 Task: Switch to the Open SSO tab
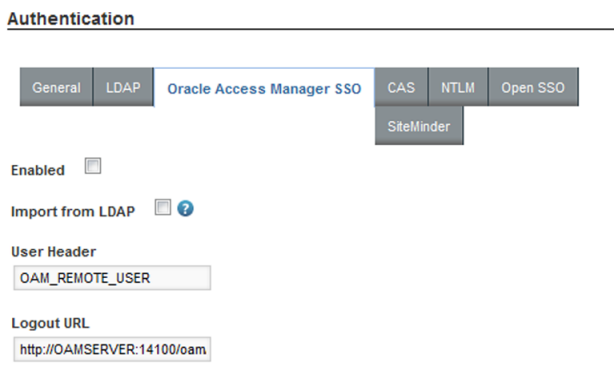tap(533, 87)
